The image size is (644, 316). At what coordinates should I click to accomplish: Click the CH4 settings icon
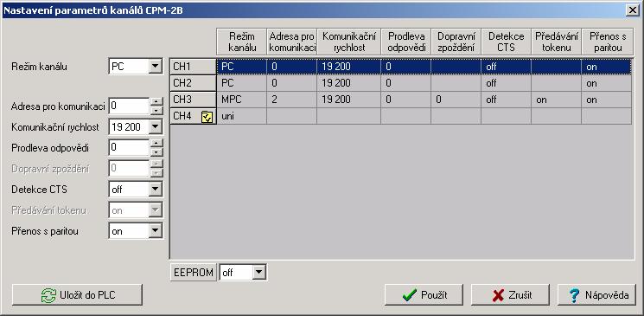(x=207, y=117)
